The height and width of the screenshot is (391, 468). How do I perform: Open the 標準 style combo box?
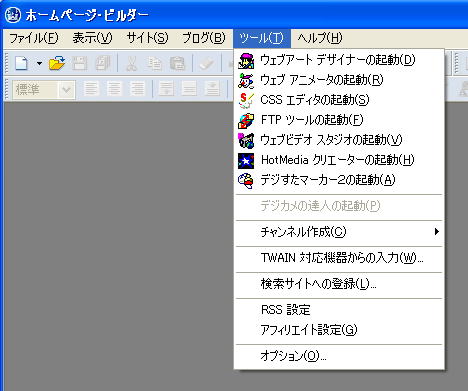click(44, 90)
